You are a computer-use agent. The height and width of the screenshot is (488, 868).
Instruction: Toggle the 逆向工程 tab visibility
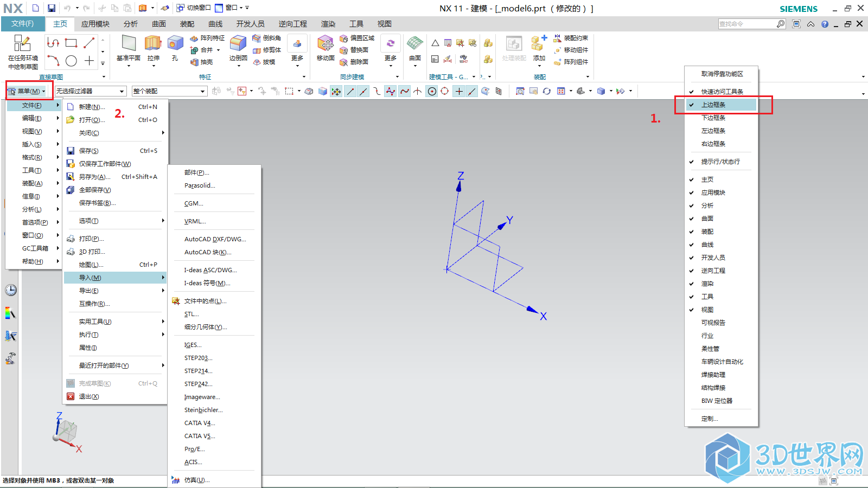721,271
